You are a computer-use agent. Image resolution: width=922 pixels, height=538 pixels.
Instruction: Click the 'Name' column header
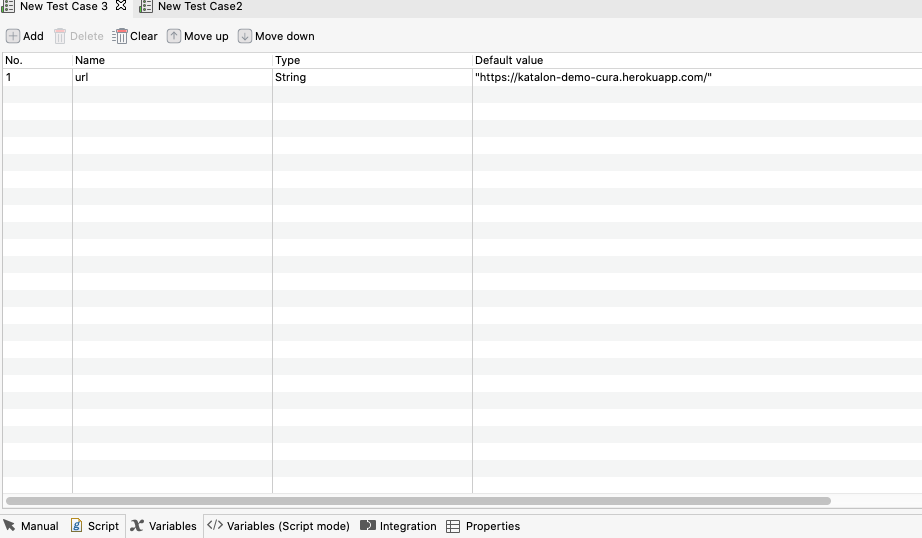coord(172,60)
